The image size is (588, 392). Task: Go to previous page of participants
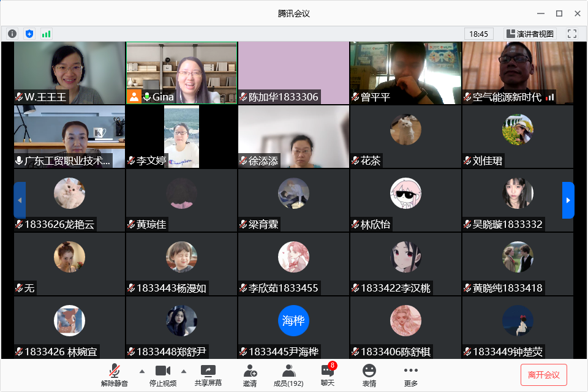click(x=20, y=200)
